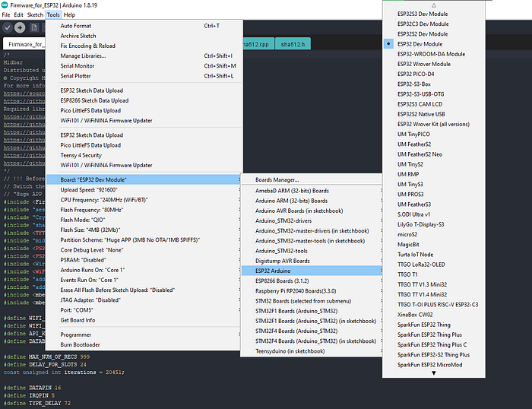Image resolution: width=532 pixels, height=409 pixels.
Task: Click Teensy 4 Security
Action: pos(144,155)
